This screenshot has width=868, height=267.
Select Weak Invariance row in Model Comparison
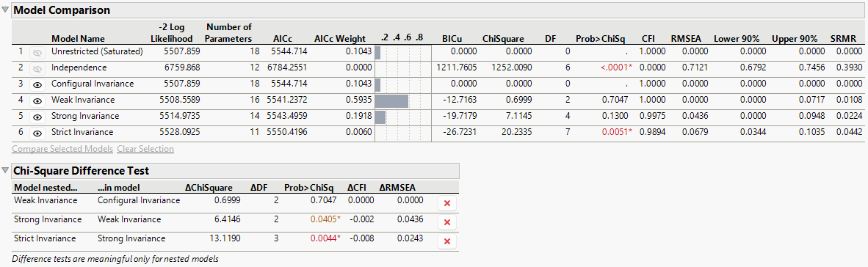[x=437, y=100]
